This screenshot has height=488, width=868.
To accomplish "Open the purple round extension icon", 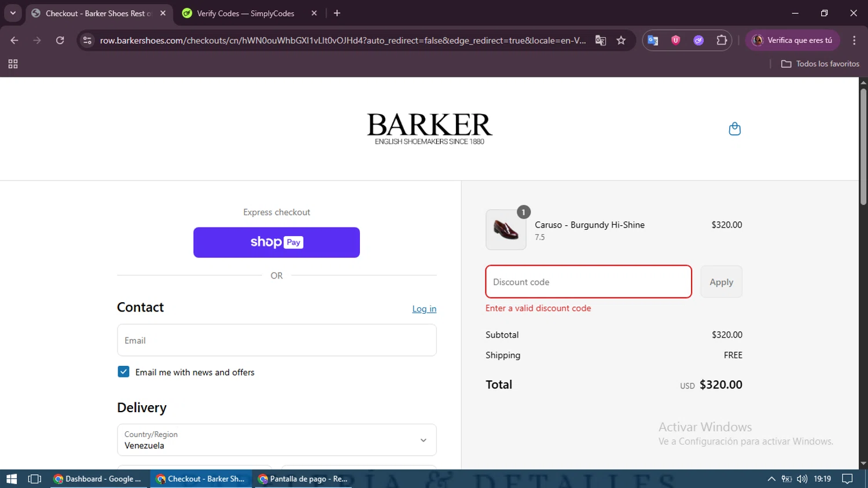I will click(x=698, y=41).
